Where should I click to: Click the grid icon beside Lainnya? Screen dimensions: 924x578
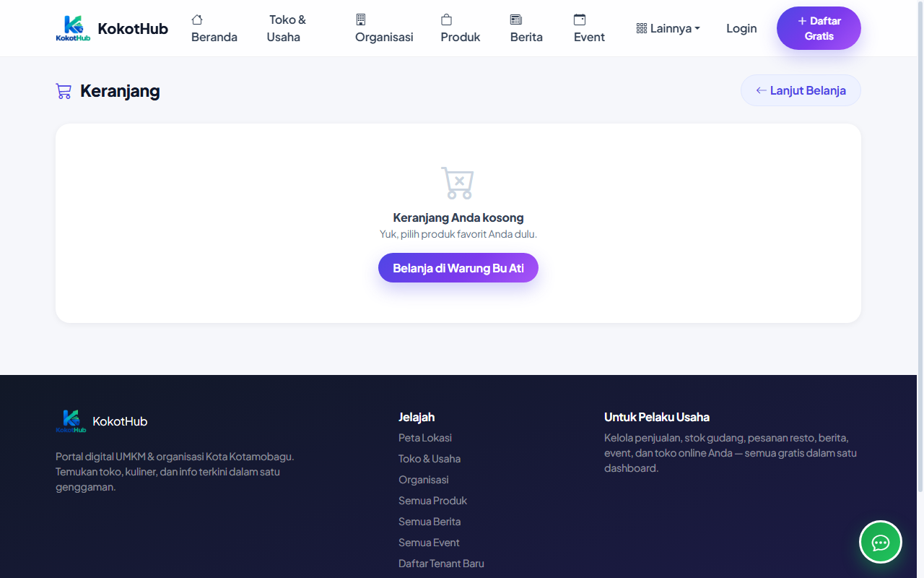click(642, 28)
